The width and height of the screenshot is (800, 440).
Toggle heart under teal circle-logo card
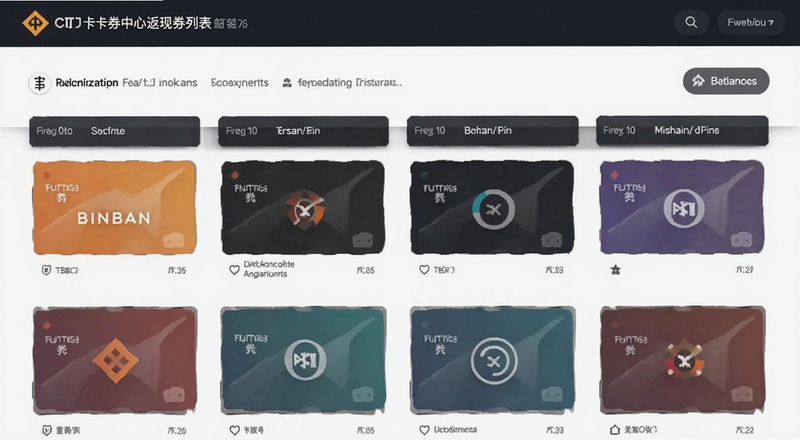click(234, 430)
